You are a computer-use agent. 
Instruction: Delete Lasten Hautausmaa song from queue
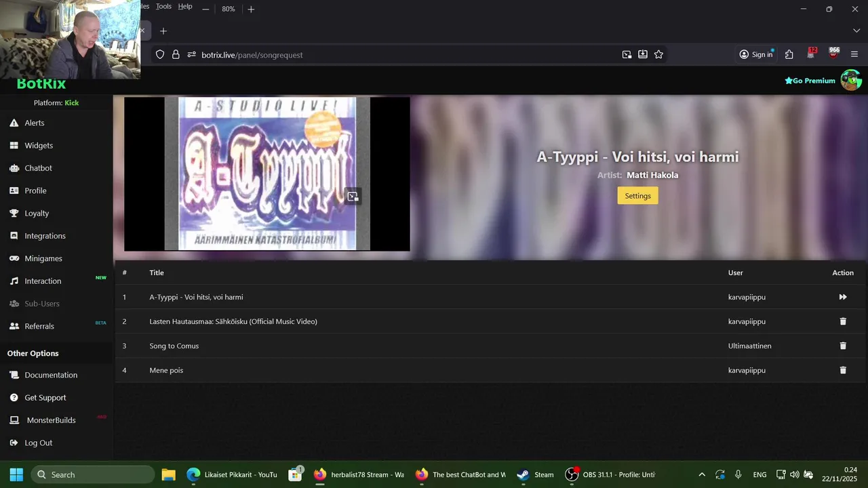coord(843,321)
